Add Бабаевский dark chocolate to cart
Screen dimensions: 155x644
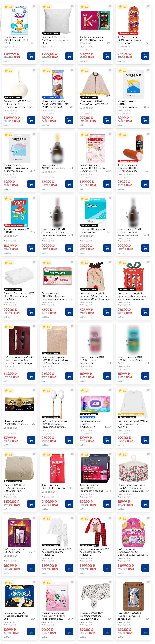[31, 440]
